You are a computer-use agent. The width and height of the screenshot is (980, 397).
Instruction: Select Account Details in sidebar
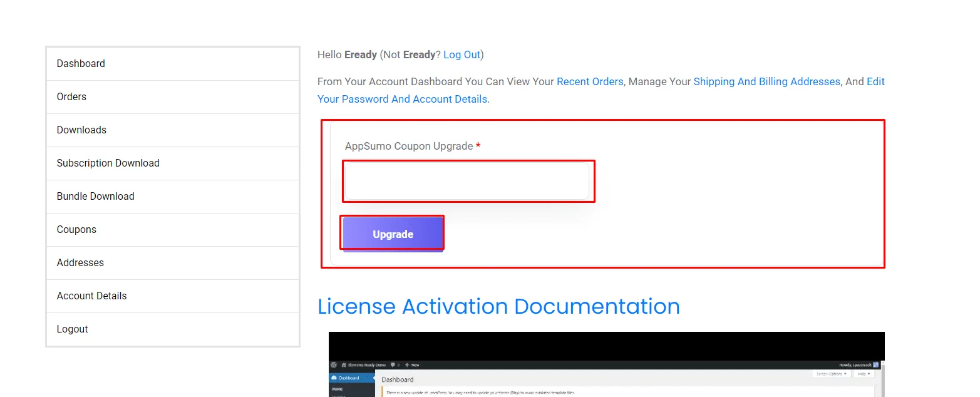tap(173, 296)
